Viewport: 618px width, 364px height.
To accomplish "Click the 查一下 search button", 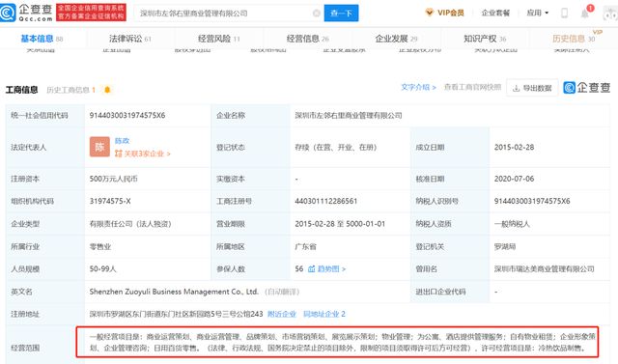I will (341, 13).
